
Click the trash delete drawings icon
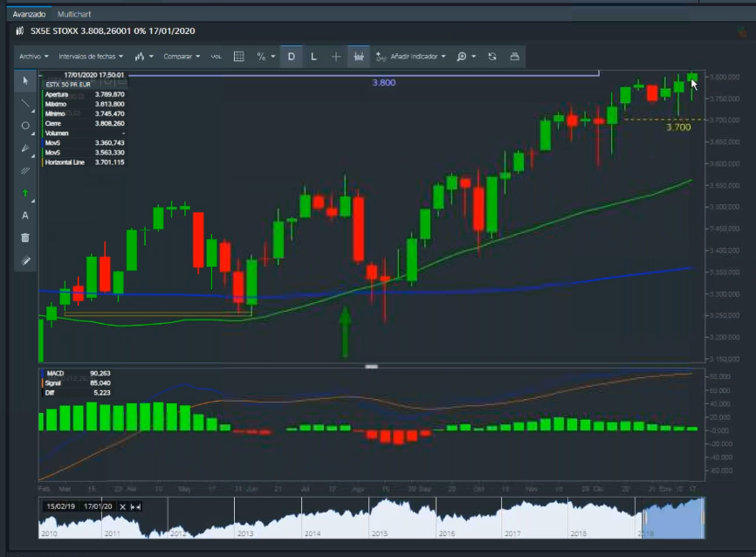[x=25, y=237]
